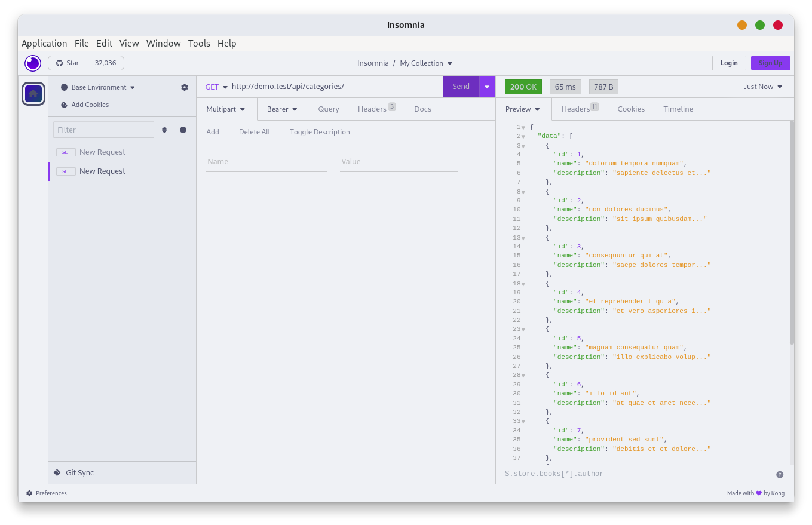Open the Help menu
The width and height of the screenshot is (812, 525).
[x=227, y=44]
